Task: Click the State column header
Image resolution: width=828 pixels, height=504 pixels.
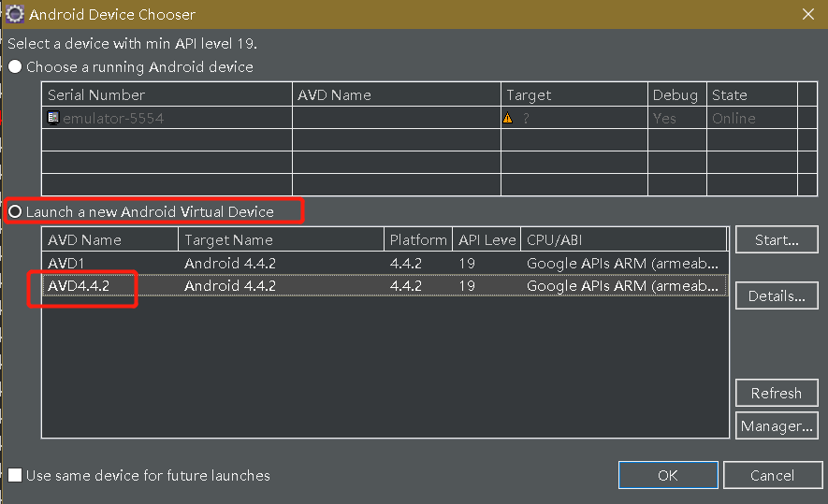Action: (x=752, y=94)
